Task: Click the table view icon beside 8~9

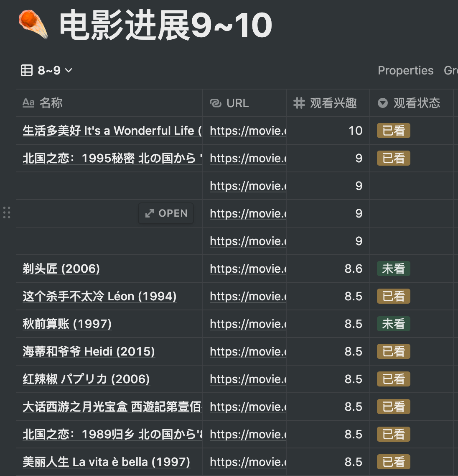Action: click(x=27, y=70)
